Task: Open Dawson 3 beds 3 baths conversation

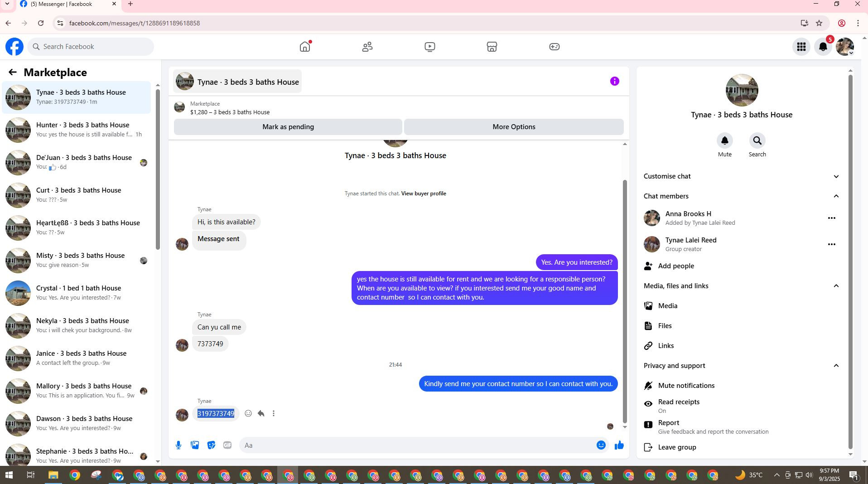Action: (76, 424)
